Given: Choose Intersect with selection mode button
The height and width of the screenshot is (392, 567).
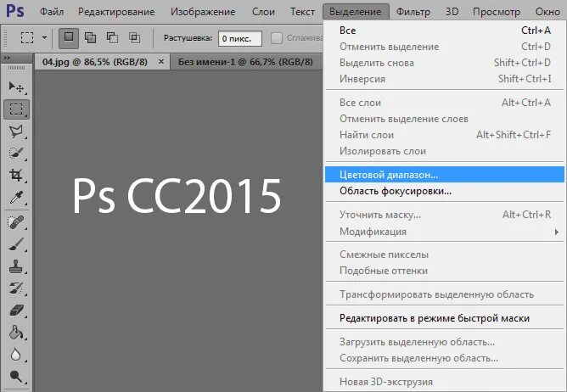Looking at the screenshot, I should click(134, 37).
